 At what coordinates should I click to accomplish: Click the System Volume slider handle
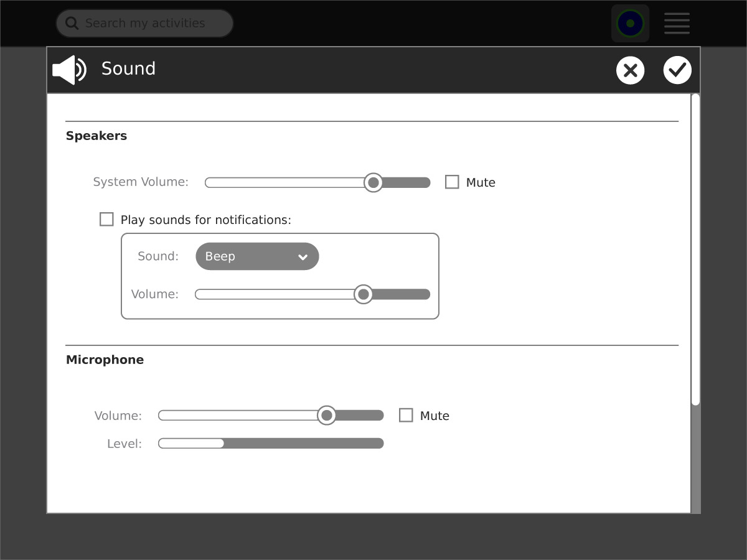[x=373, y=182]
